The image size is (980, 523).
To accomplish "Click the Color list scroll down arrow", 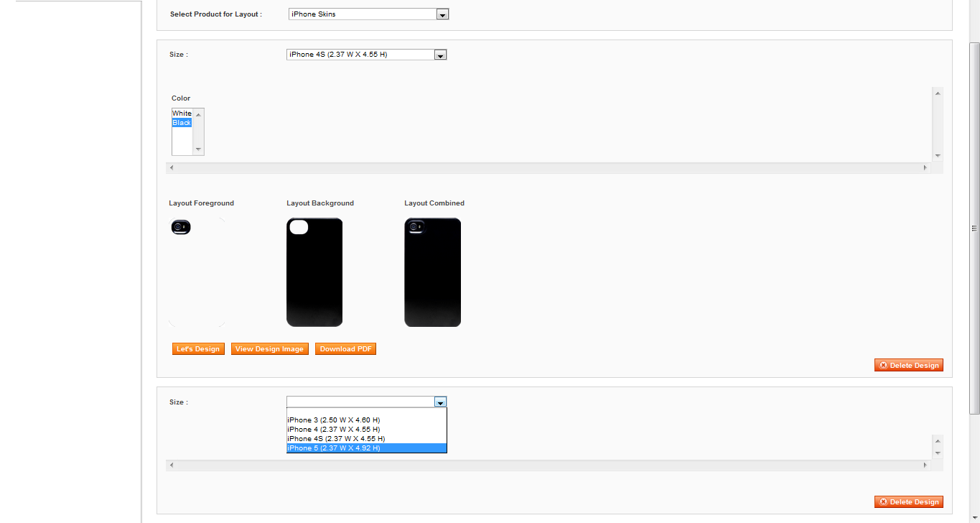I will 199,149.
